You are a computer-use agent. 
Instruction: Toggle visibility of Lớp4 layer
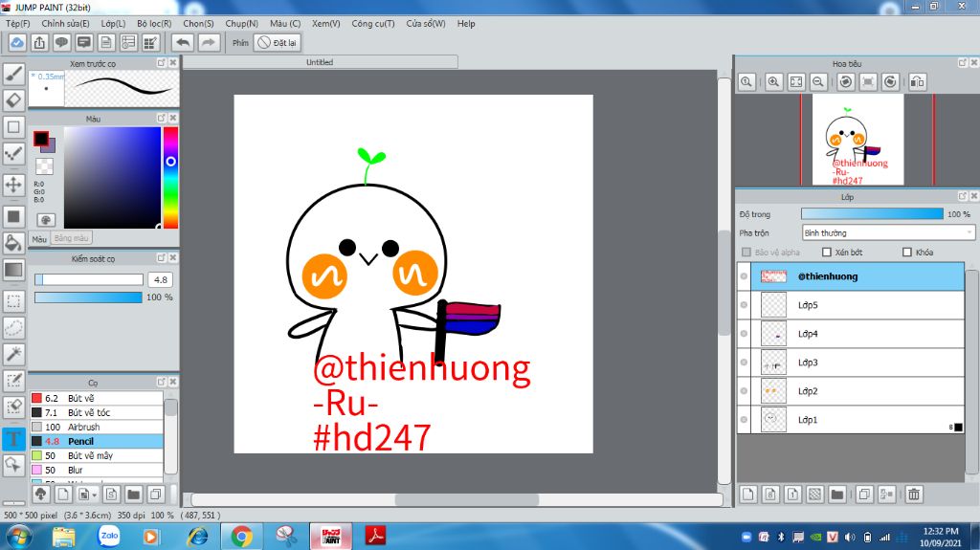click(744, 334)
